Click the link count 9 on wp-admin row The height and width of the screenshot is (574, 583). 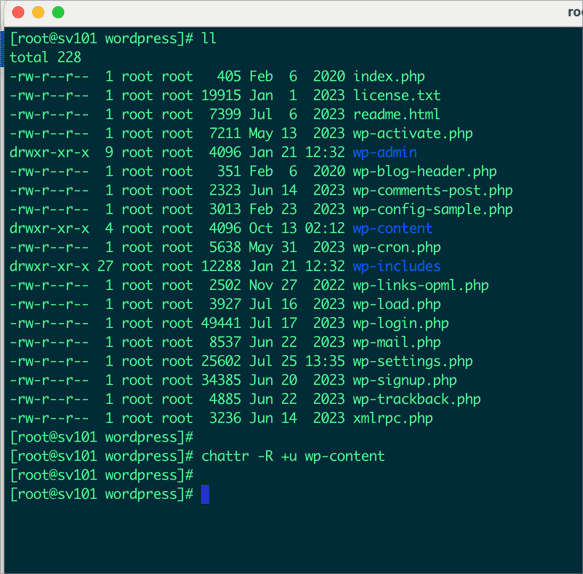(109, 152)
